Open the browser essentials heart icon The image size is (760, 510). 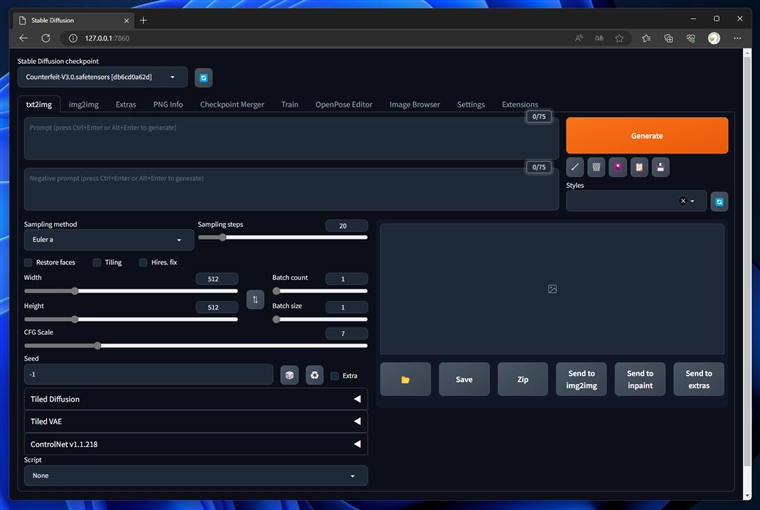click(x=691, y=38)
